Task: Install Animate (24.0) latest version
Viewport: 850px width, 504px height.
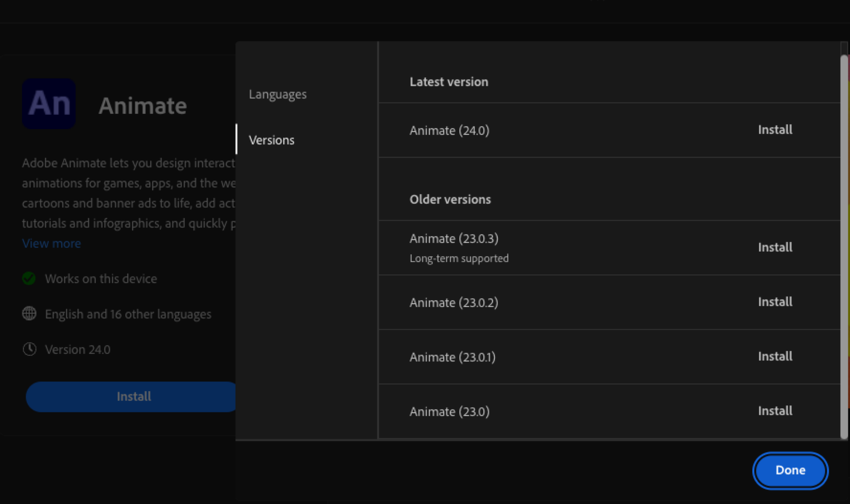Action: pos(775,130)
